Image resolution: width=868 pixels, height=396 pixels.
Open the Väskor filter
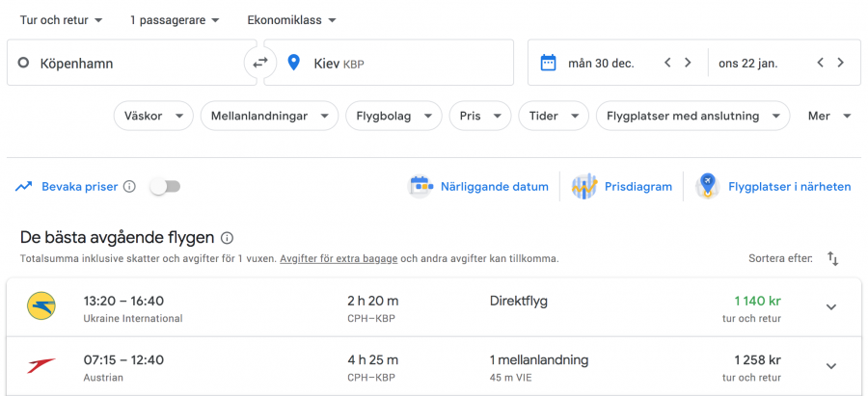pos(152,116)
